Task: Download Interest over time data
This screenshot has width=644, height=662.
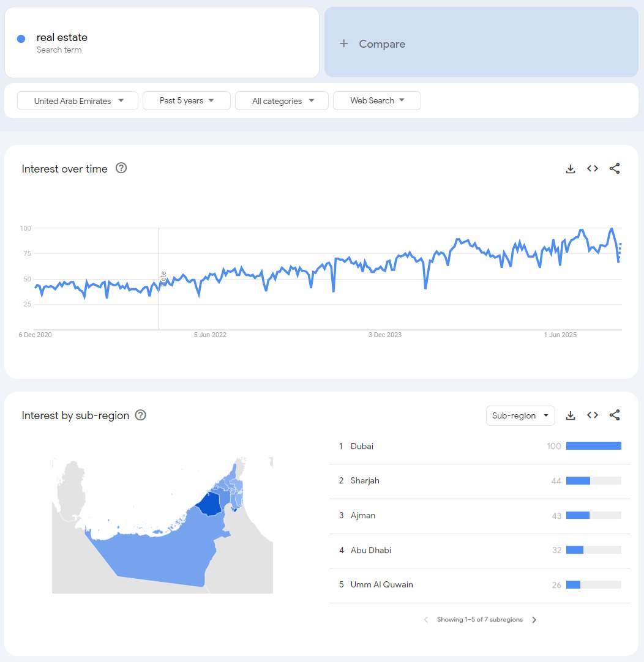Action: click(x=571, y=169)
